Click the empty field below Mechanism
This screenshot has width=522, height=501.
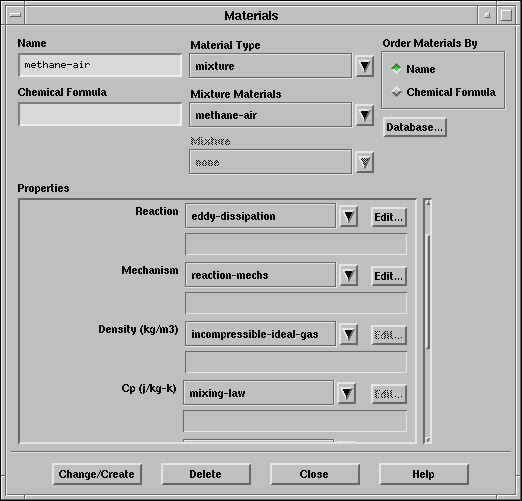[296, 303]
